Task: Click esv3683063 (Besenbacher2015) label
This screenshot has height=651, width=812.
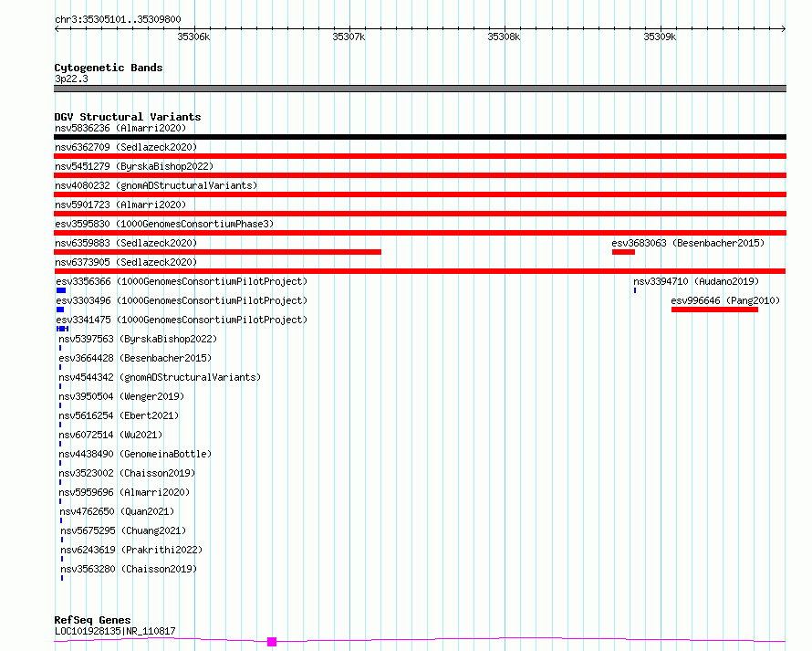Action: 688,243
